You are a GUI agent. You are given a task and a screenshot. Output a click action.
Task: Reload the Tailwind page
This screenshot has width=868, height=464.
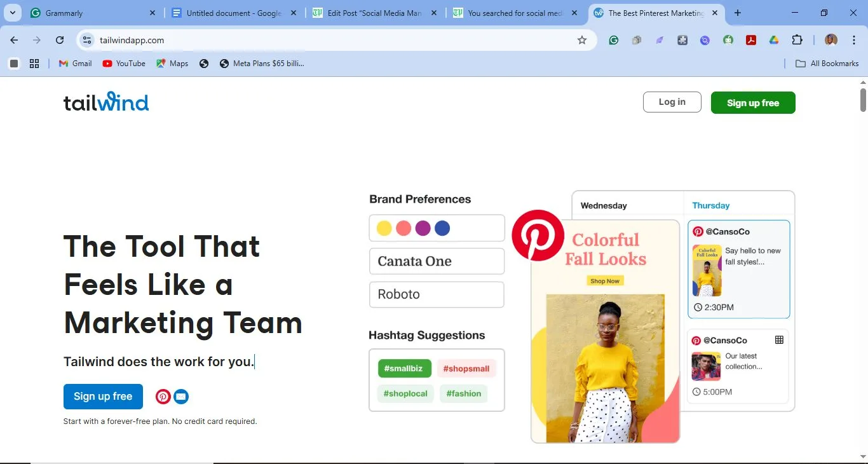60,40
